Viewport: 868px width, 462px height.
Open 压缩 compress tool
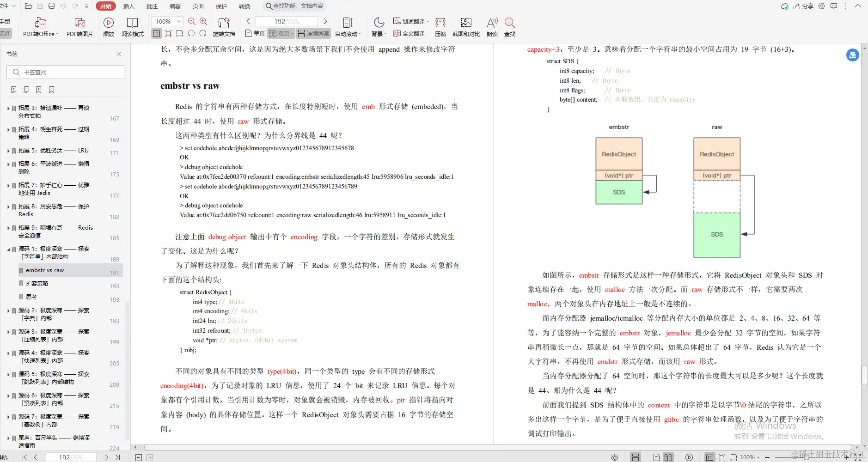pyautogui.click(x=440, y=27)
